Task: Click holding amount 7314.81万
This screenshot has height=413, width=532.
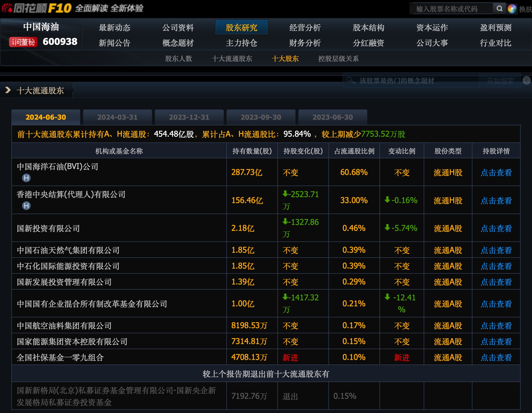Action: pyautogui.click(x=249, y=341)
